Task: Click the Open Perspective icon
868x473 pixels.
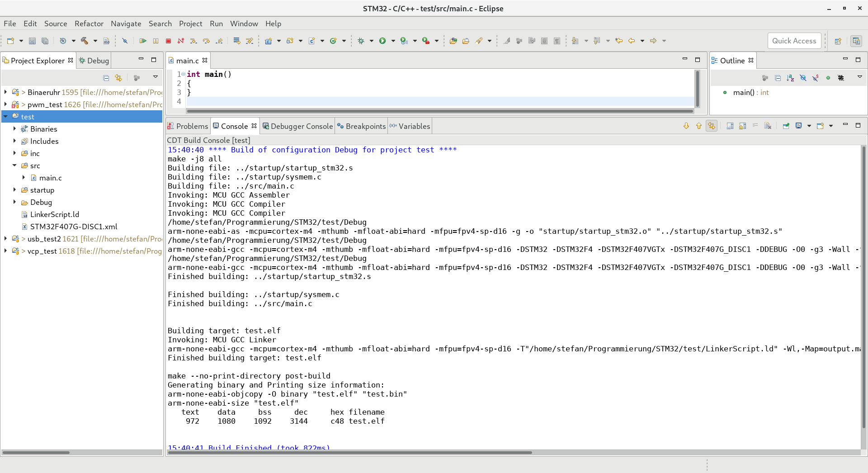Action: point(838,41)
